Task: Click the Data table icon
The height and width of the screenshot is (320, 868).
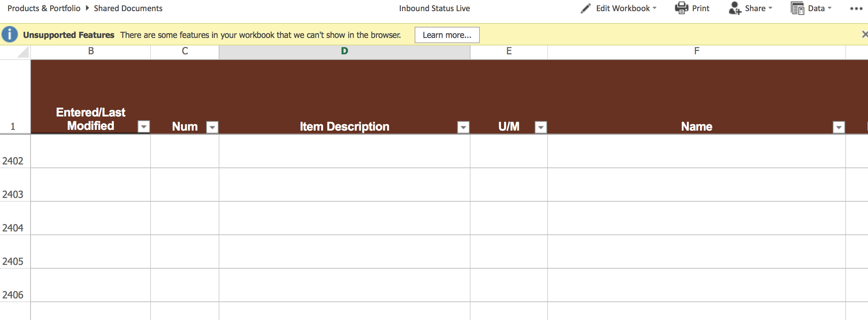Action: tap(797, 8)
